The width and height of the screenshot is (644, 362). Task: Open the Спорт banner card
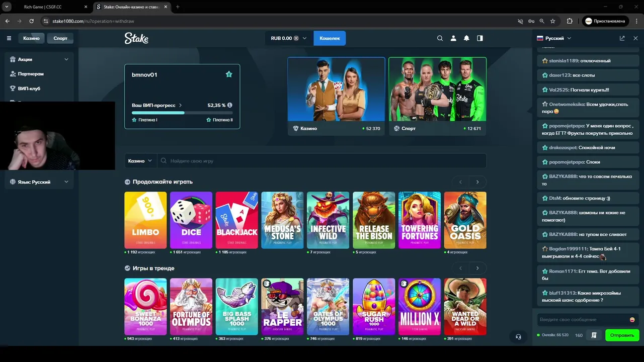(x=437, y=97)
